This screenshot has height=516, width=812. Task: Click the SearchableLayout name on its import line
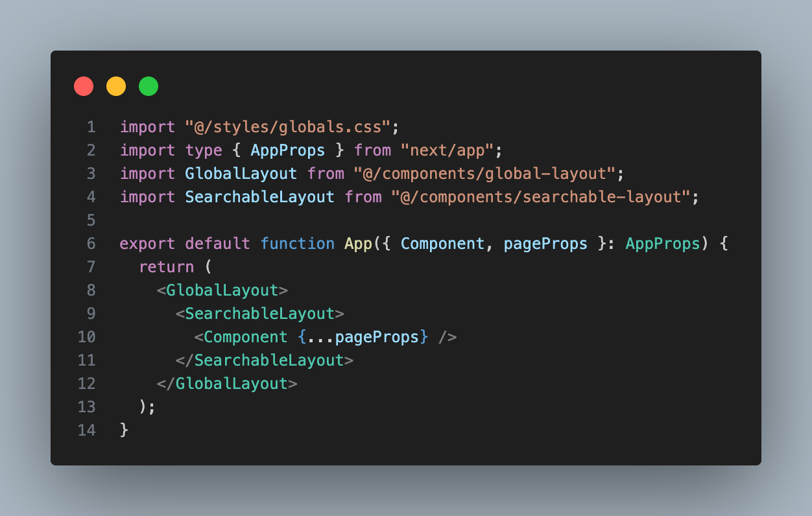[x=259, y=196]
